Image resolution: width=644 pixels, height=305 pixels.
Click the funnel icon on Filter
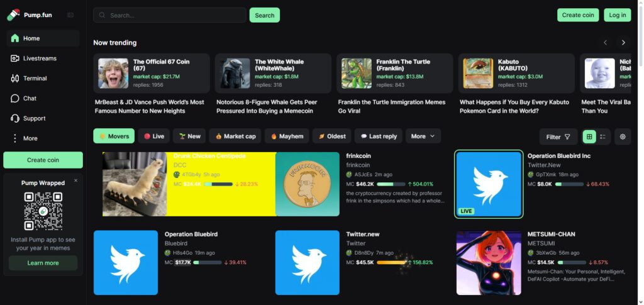pyautogui.click(x=568, y=136)
